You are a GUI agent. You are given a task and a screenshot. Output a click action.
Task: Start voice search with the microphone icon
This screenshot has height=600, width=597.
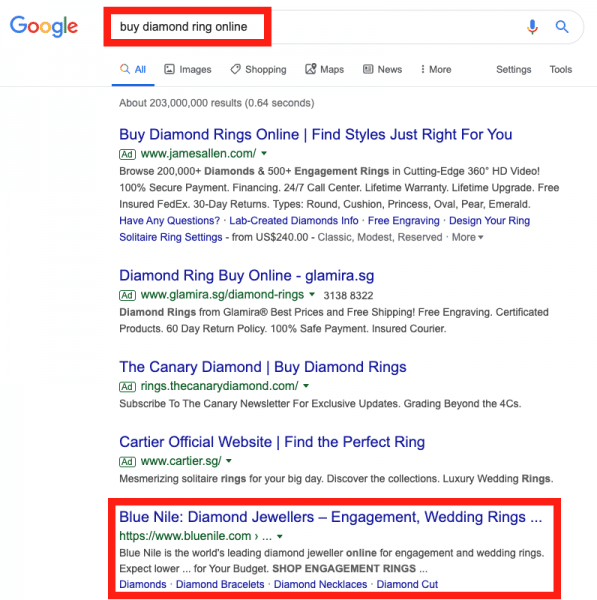[532, 26]
